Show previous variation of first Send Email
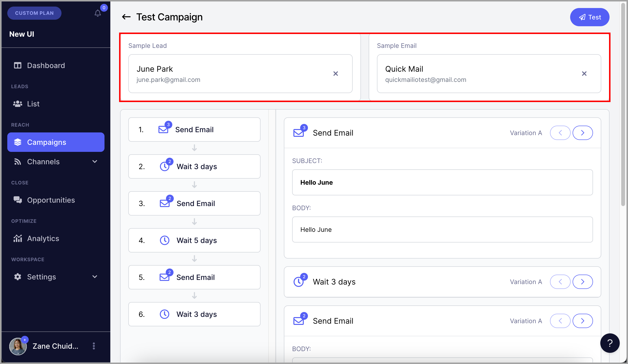The width and height of the screenshot is (628, 364). 560,133
